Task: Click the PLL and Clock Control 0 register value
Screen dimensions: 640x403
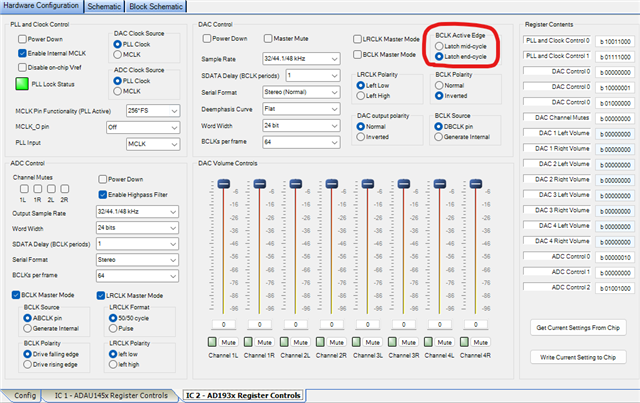Action: point(615,41)
